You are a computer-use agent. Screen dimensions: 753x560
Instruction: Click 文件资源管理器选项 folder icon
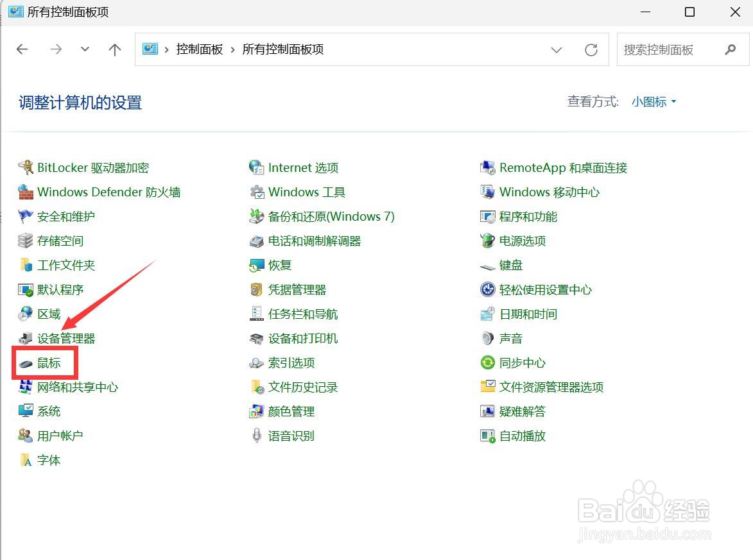pyautogui.click(x=487, y=387)
